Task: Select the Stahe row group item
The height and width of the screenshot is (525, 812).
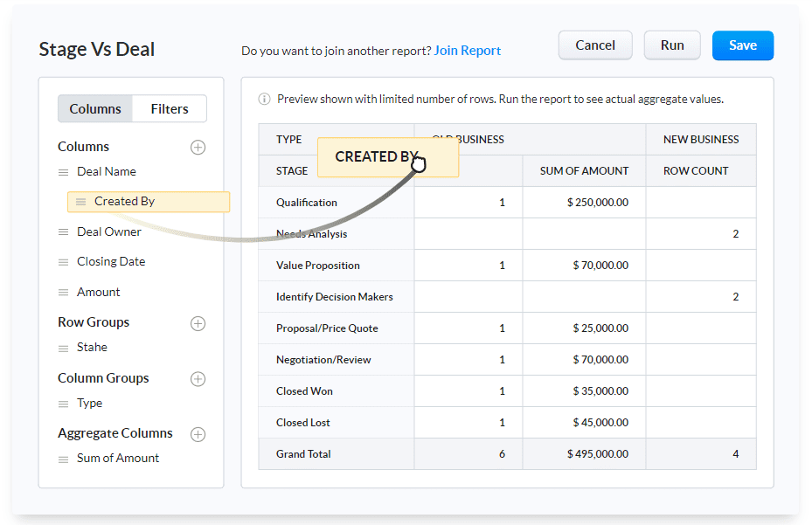Action: tap(92, 348)
